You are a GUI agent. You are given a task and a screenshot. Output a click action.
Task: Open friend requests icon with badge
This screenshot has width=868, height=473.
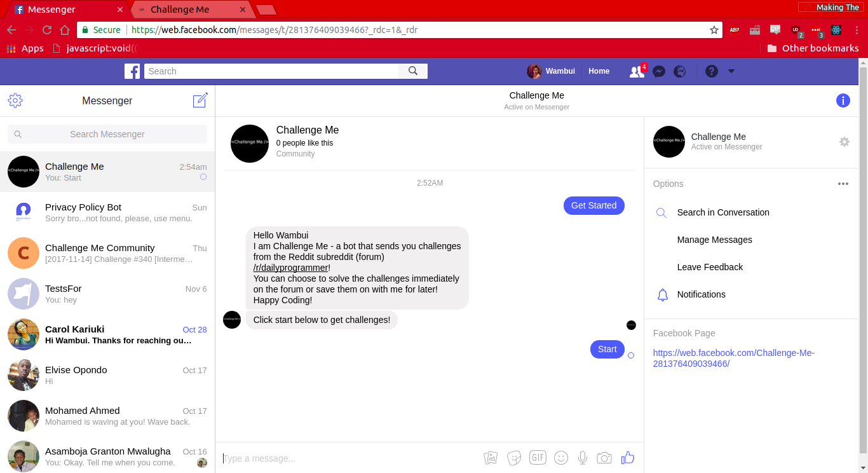pyautogui.click(x=637, y=71)
